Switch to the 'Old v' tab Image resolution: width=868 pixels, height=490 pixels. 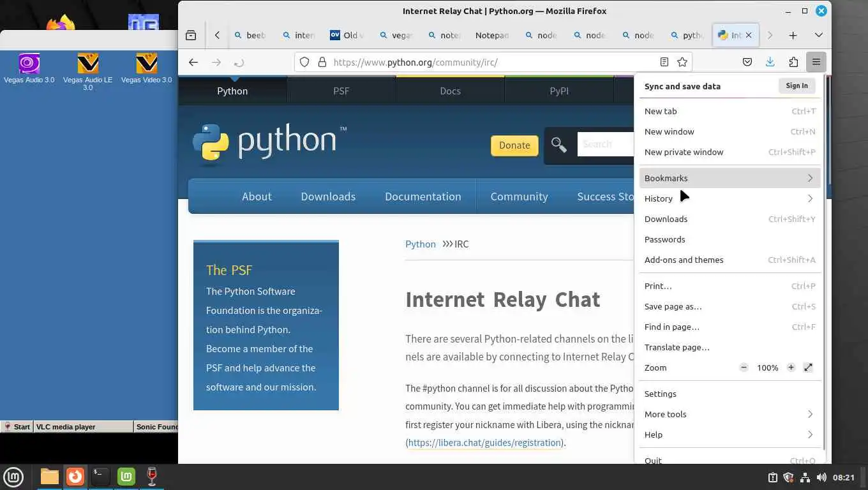[347, 35]
